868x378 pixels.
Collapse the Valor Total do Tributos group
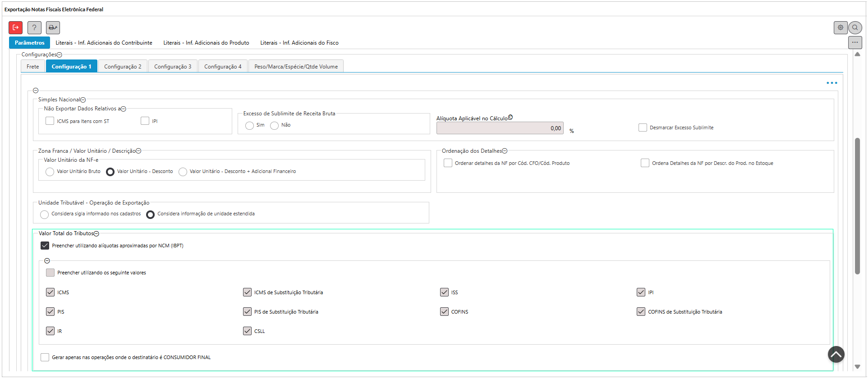96,234
